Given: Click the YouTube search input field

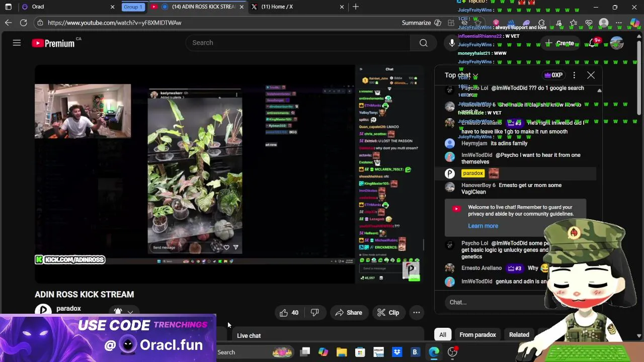Looking at the screenshot, I should [x=298, y=43].
